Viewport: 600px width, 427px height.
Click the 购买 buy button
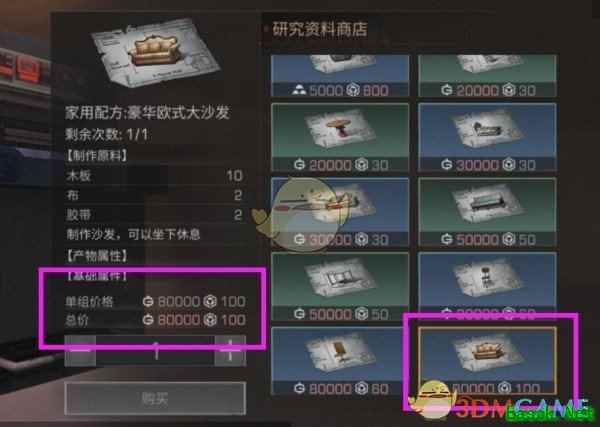pyautogui.click(x=155, y=398)
